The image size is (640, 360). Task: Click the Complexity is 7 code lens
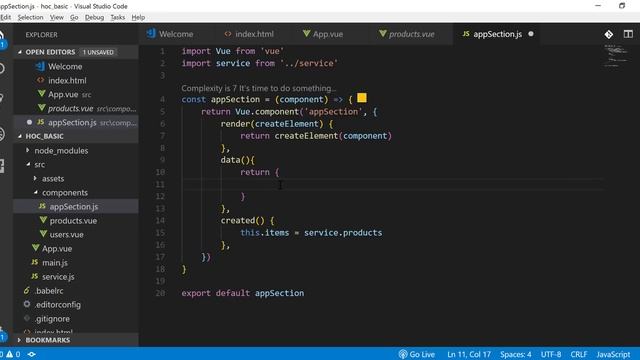click(258, 88)
